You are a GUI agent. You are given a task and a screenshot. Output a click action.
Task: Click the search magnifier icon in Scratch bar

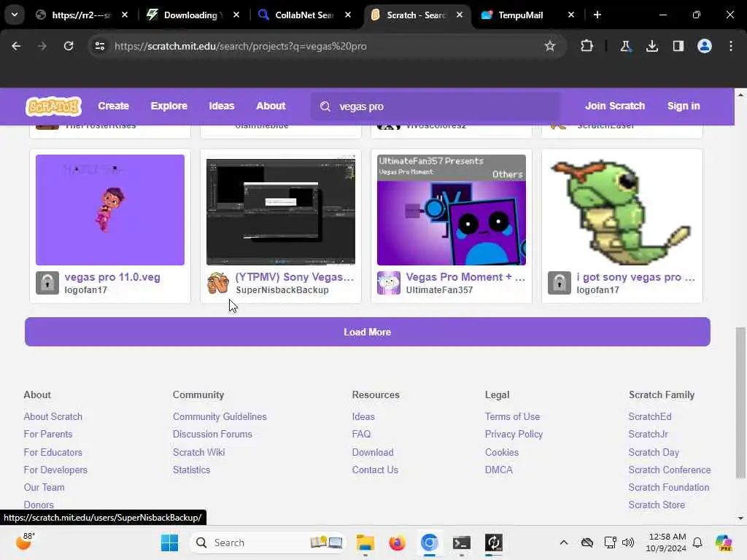click(325, 106)
